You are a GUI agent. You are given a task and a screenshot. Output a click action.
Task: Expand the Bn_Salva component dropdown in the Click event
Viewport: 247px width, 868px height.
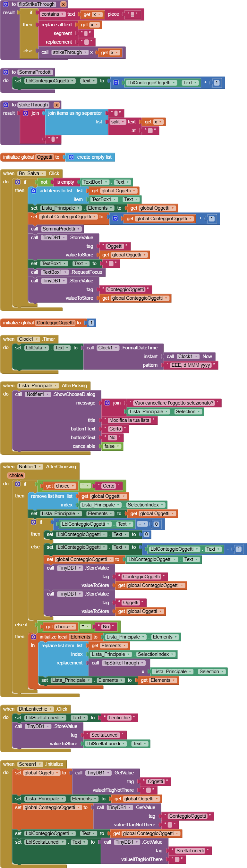pos(31,173)
